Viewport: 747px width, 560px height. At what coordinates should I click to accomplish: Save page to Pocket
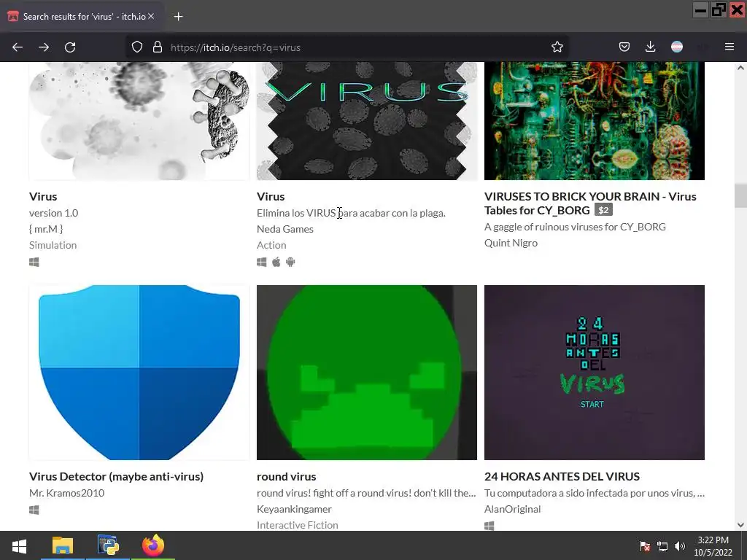[624, 47]
